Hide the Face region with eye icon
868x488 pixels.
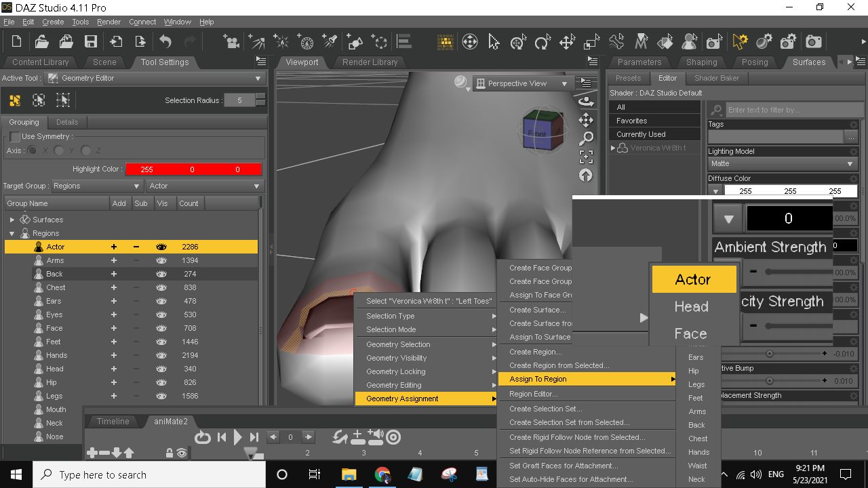[161, 328]
